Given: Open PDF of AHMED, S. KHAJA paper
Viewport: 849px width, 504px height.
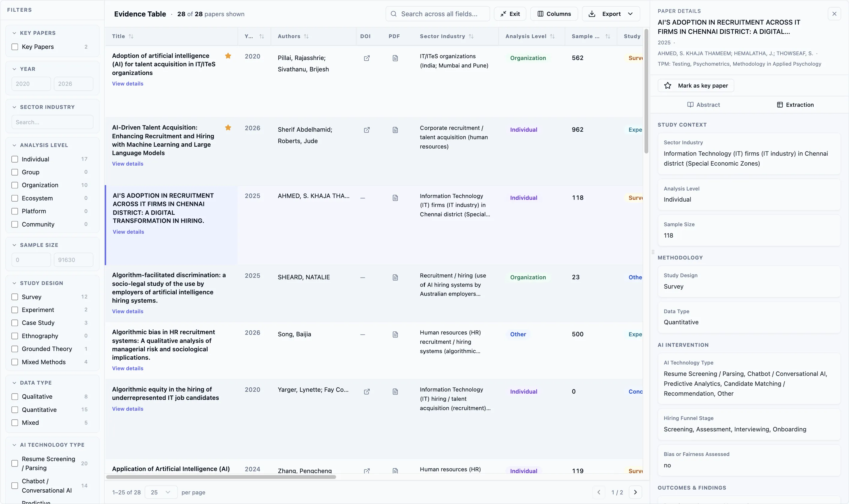Looking at the screenshot, I should click(395, 198).
